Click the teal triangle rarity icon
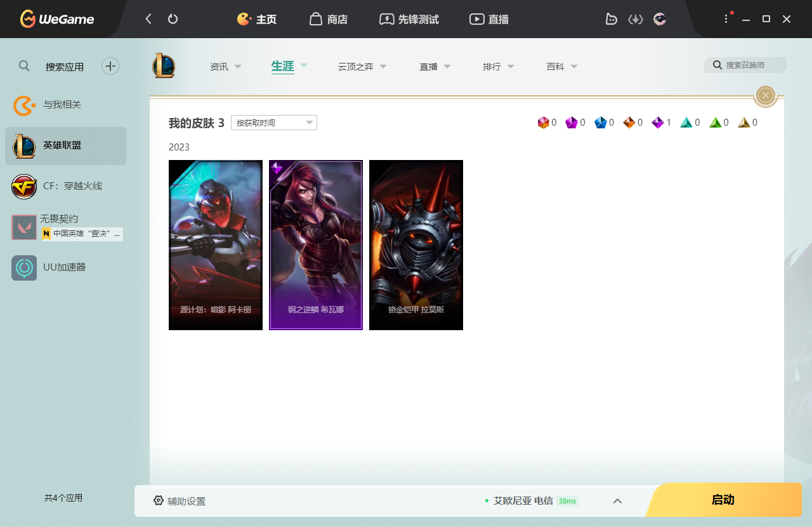 (686, 123)
